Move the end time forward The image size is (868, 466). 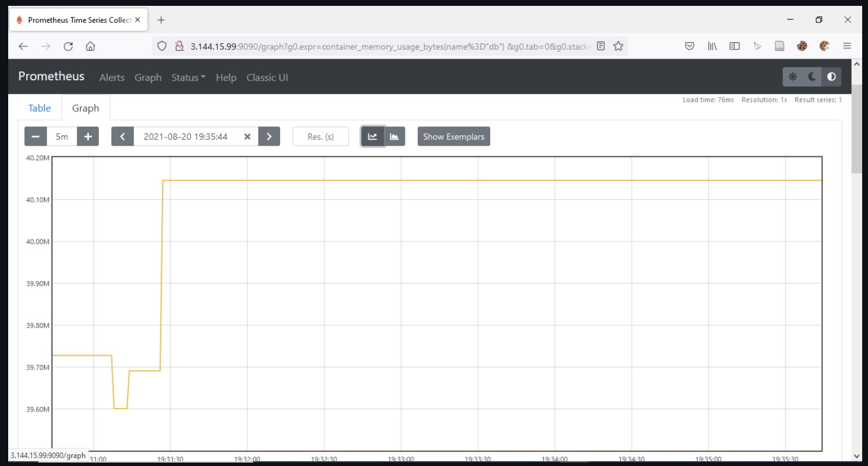tap(269, 136)
